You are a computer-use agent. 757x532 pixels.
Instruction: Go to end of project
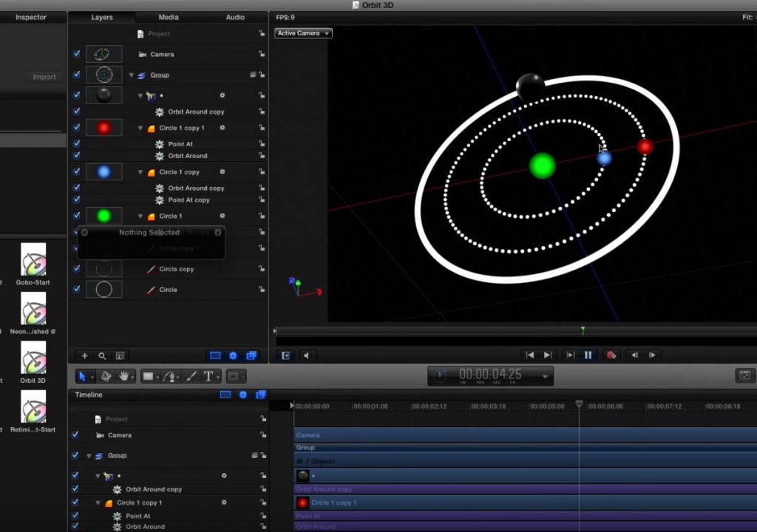[x=548, y=355]
